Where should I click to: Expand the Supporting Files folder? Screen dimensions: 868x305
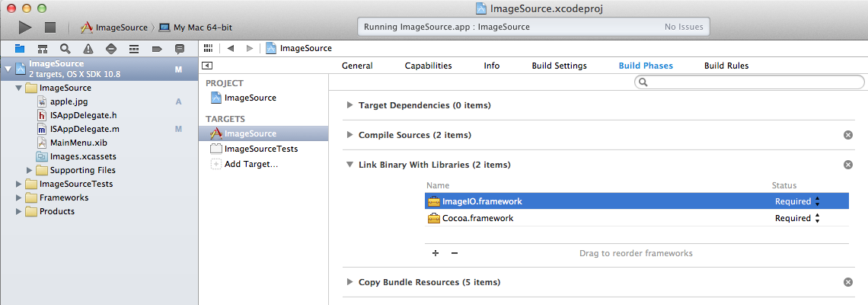point(30,170)
